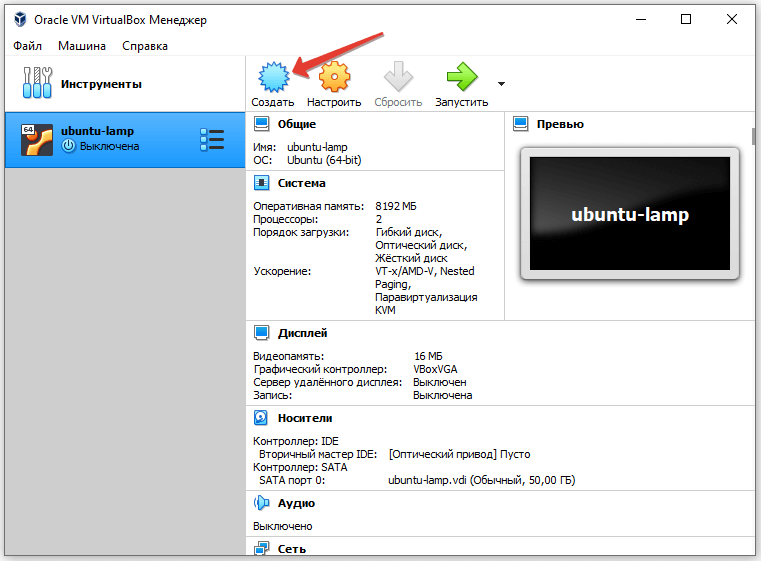Click the ubuntu-lamp preview thumbnail

coord(630,214)
